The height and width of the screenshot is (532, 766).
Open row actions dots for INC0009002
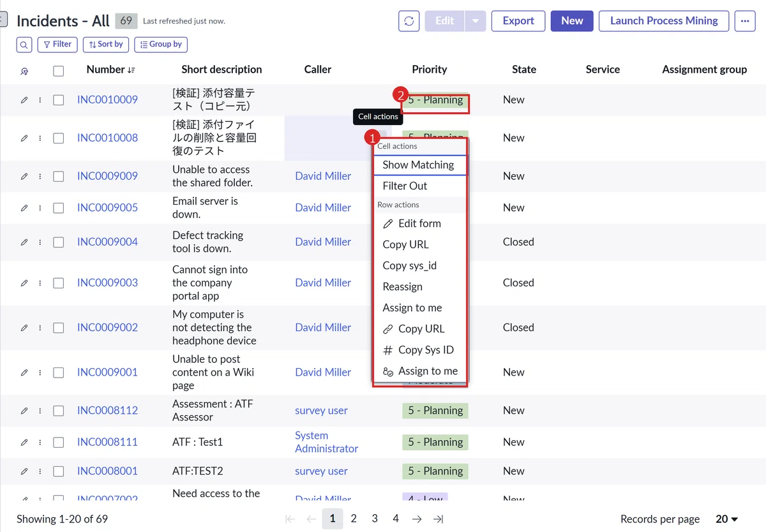(x=40, y=328)
